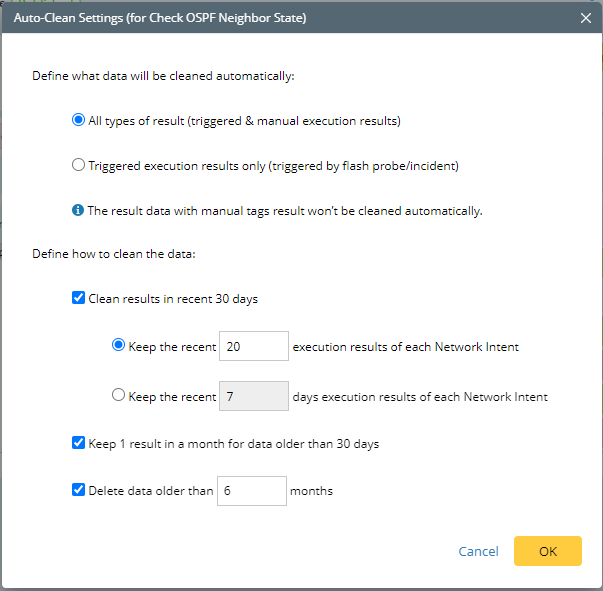This screenshot has width=603, height=591.
Task: Click the execution results count field showing 20
Action: (253, 346)
